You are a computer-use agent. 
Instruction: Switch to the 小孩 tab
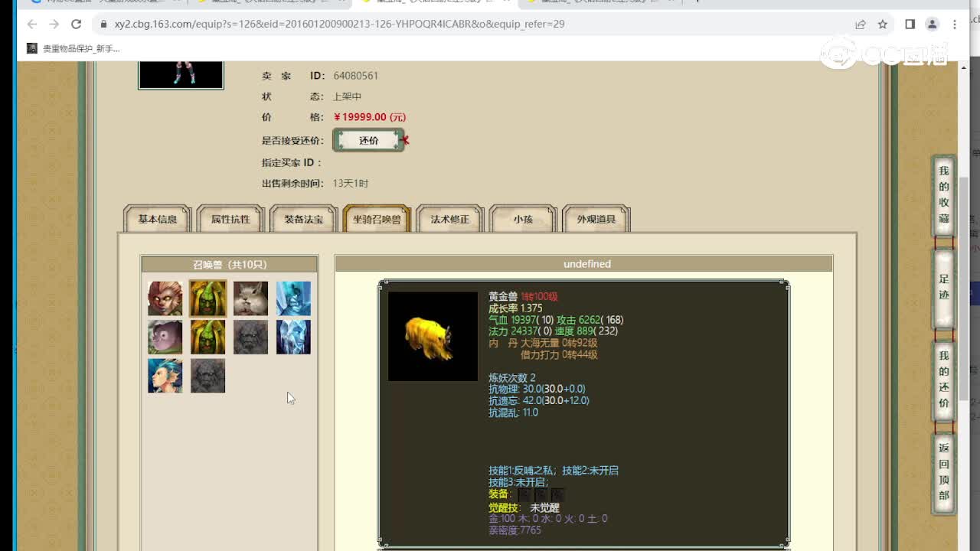click(x=523, y=219)
